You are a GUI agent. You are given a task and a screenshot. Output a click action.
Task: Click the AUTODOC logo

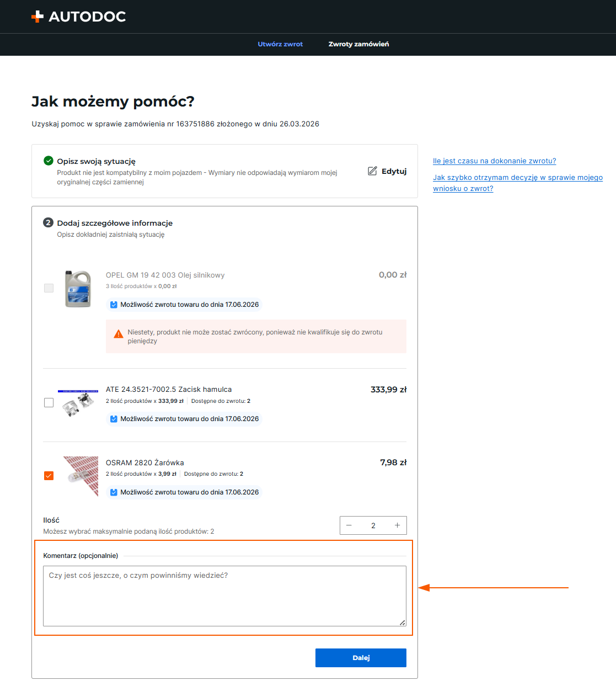point(79,17)
